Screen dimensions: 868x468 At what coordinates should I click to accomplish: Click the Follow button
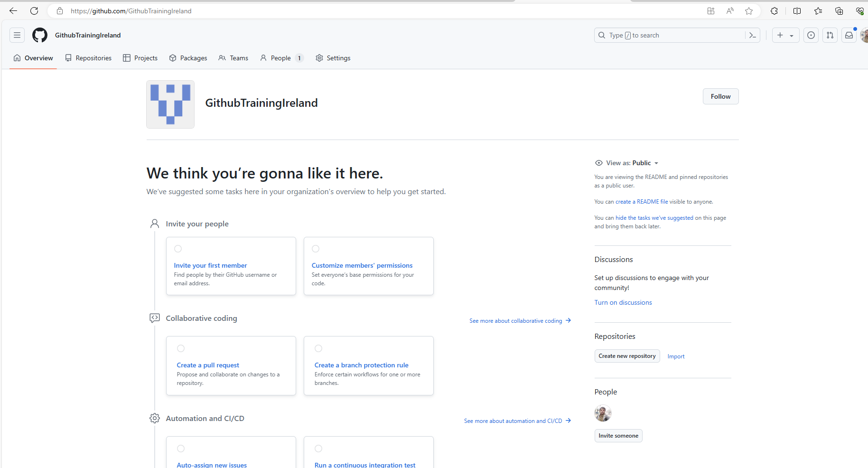pyautogui.click(x=720, y=96)
